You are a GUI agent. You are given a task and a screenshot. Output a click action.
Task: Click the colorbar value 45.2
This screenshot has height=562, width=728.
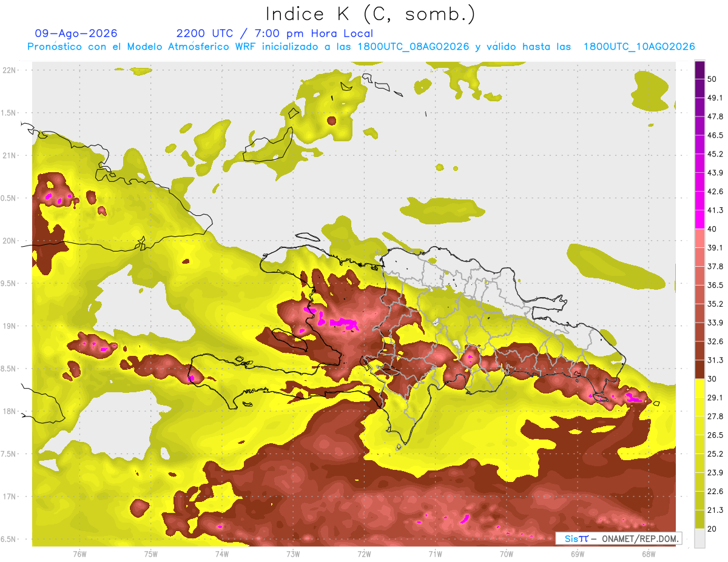715,154
